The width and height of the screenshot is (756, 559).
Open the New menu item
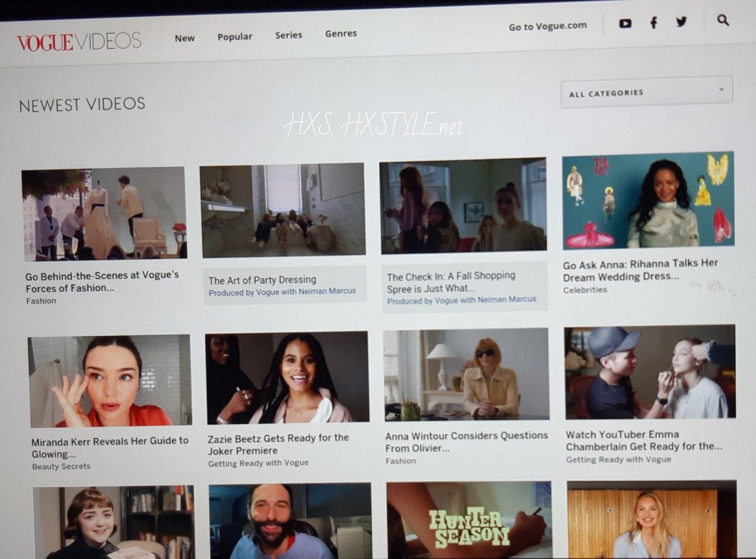(185, 38)
